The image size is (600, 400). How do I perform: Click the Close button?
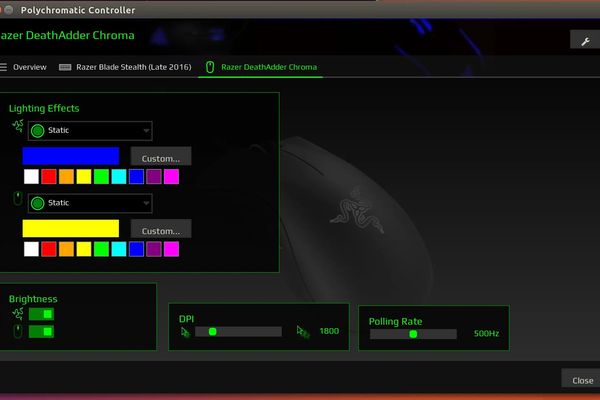coord(582,379)
